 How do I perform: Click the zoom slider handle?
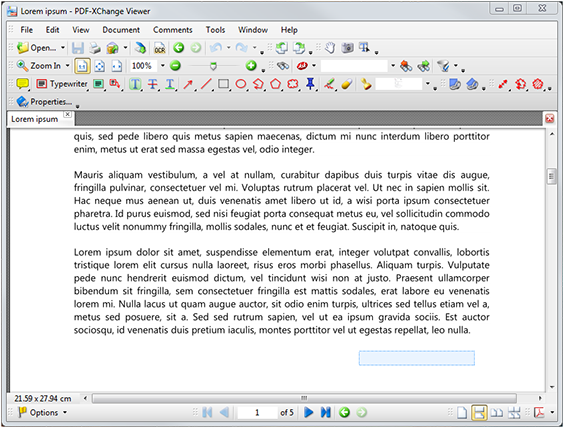coord(213,66)
